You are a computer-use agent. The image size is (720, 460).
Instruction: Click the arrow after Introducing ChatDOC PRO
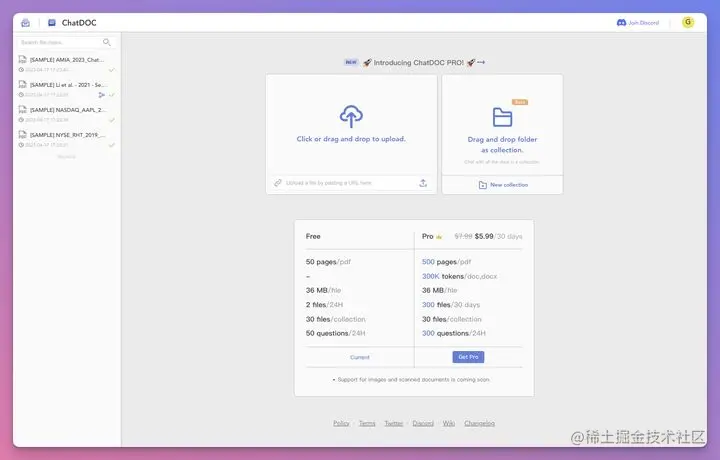point(481,62)
